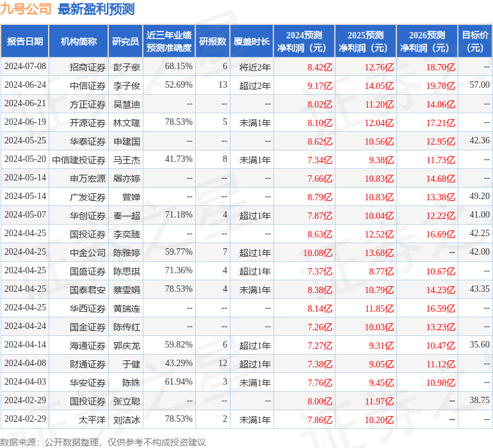Viewport: 493px width, 448px height.
Task: Select the 近三年业绩预测准确度 column header
Action: tap(169, 41)
